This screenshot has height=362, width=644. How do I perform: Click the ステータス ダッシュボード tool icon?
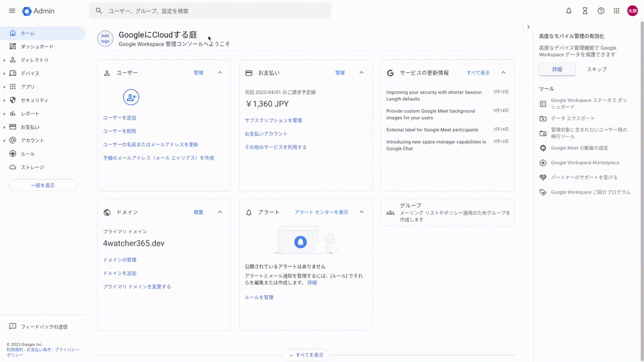(543, 104)
